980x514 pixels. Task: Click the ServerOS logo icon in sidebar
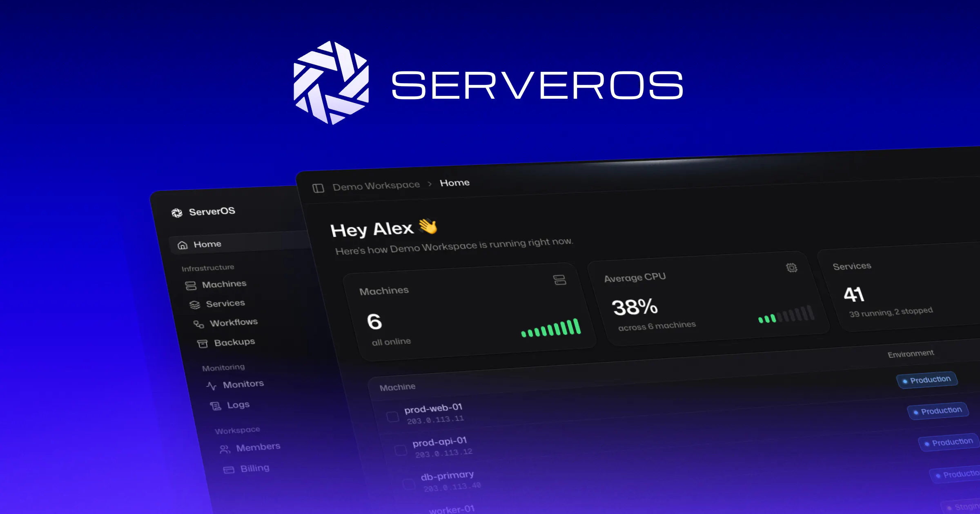click(177, 213)
